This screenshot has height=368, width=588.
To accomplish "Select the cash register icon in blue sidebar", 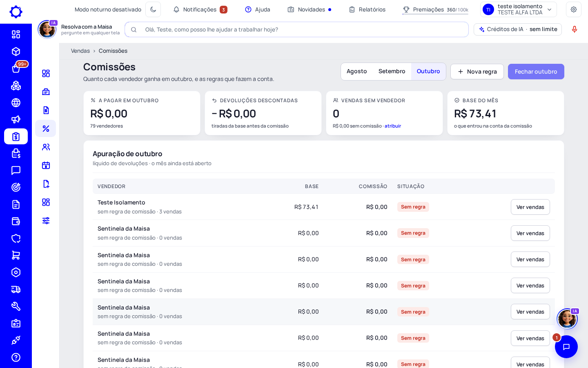I will tap(16, 153).
